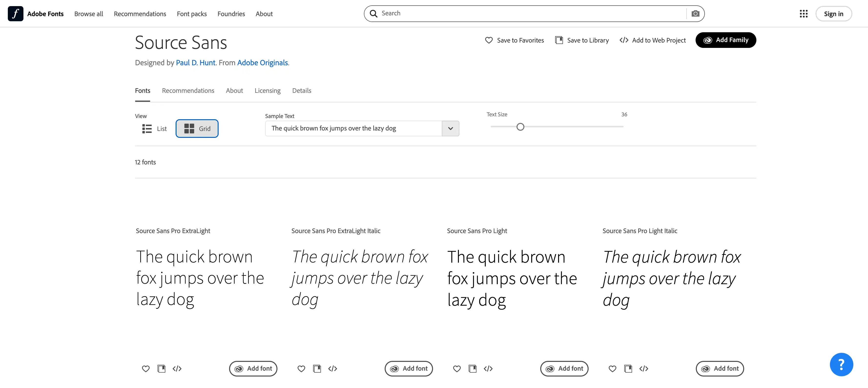868x388 pixels.
Task: Save Source Sans Pro ExtraLight to library icon
Action: click(x=161, y=368)
